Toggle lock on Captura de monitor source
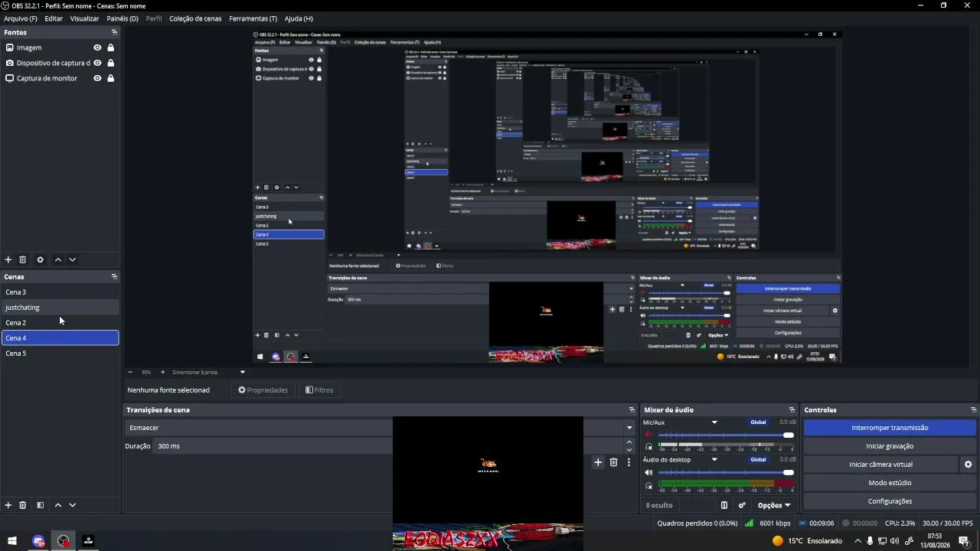The width and height of the screenshot is (980, 551). [111, 78]
